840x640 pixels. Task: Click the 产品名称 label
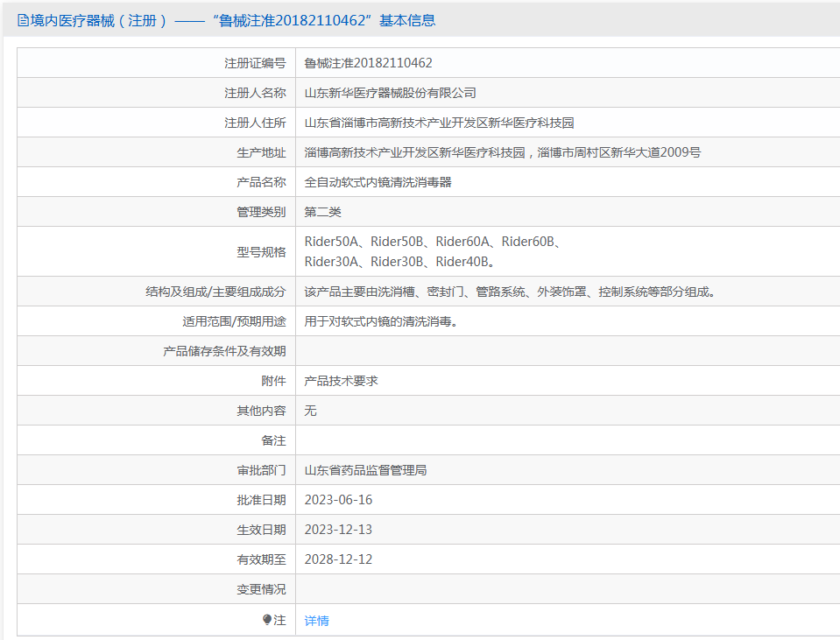(261, 182)
